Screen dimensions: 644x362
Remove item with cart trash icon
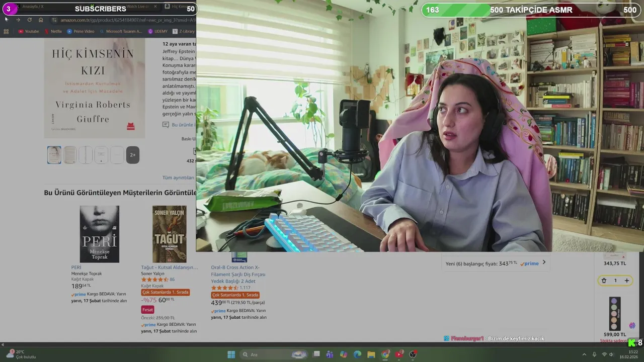(x=604, y=281)
